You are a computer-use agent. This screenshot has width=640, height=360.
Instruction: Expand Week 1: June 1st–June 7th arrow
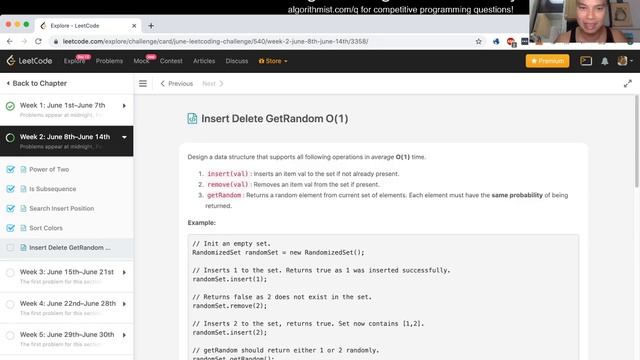124,106
